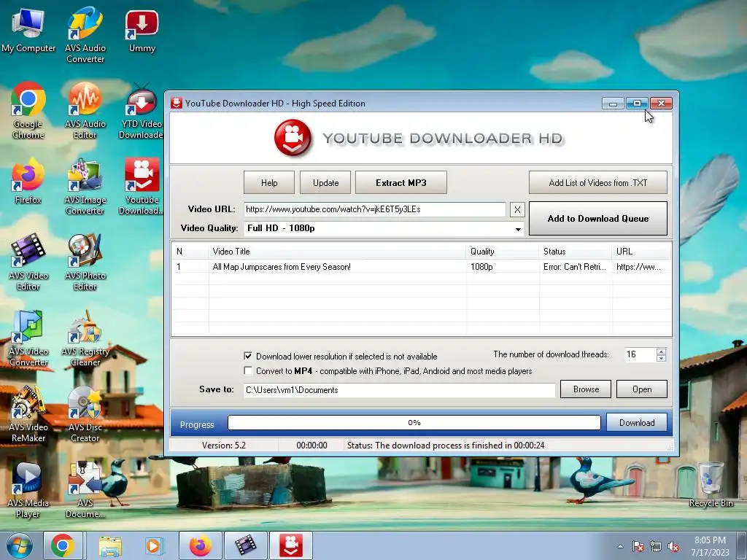Image resolution: width=747 pixels, height=560 pixels.
Task: Open AVS Photo Editor shortcut
Action: pyautogui.click(x=85, y=262)
